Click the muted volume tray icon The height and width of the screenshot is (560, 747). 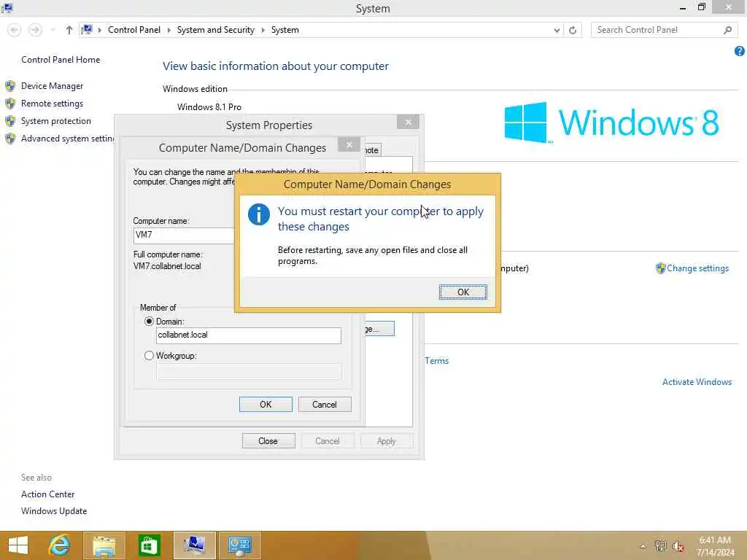pos(678,546)
